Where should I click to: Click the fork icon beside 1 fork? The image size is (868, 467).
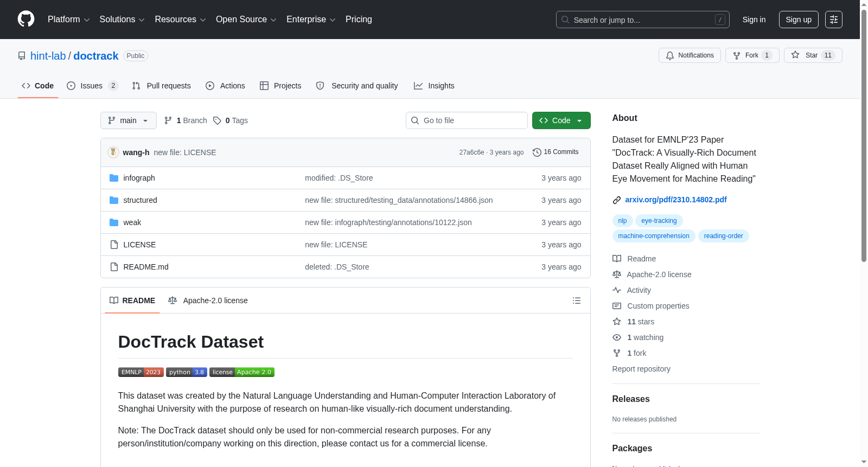[617, 353]
